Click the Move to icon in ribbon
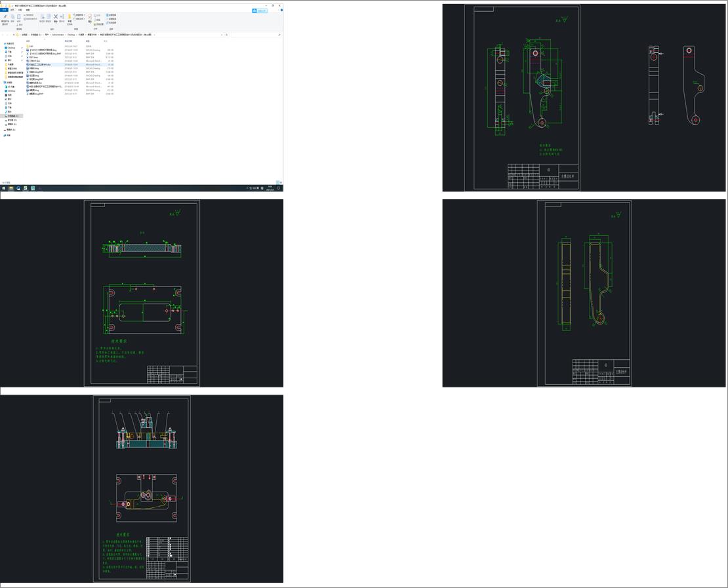728x588 pixels. coord(42,18)
